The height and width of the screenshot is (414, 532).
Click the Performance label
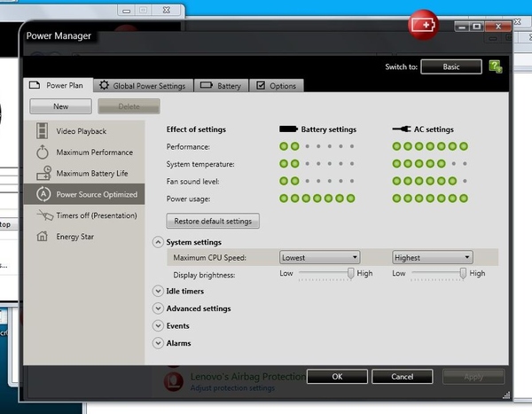click(188, 146)
